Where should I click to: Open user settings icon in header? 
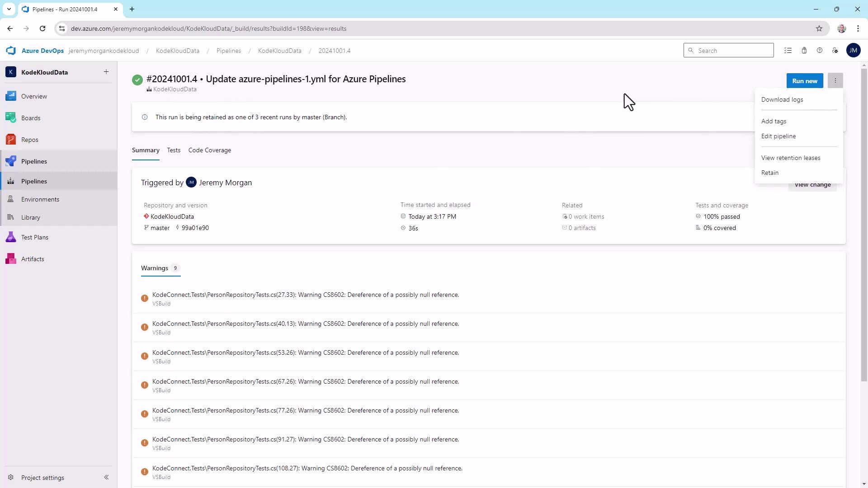(x=835, y=51)
